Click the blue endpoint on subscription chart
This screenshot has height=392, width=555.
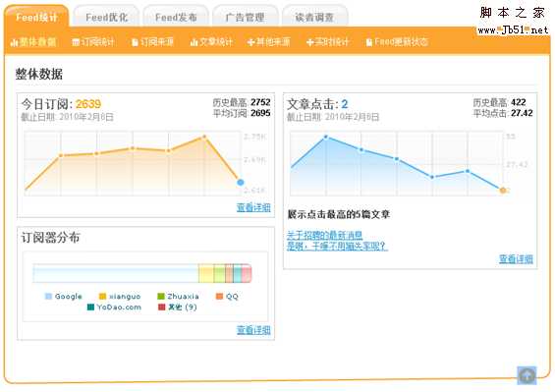pyautogui.click(x=241, y=183)
